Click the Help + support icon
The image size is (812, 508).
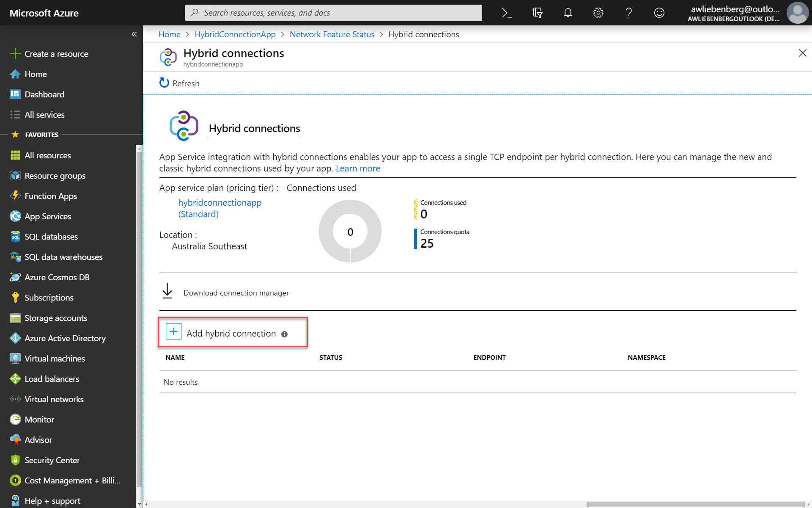[15, 501]
